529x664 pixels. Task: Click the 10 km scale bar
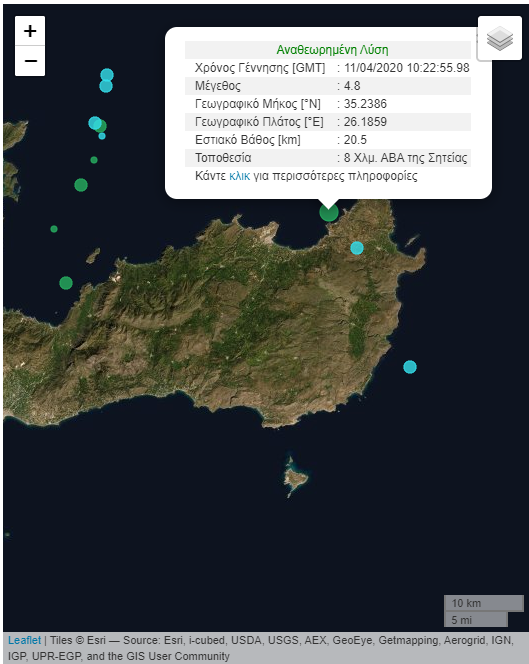click(484, 603)
